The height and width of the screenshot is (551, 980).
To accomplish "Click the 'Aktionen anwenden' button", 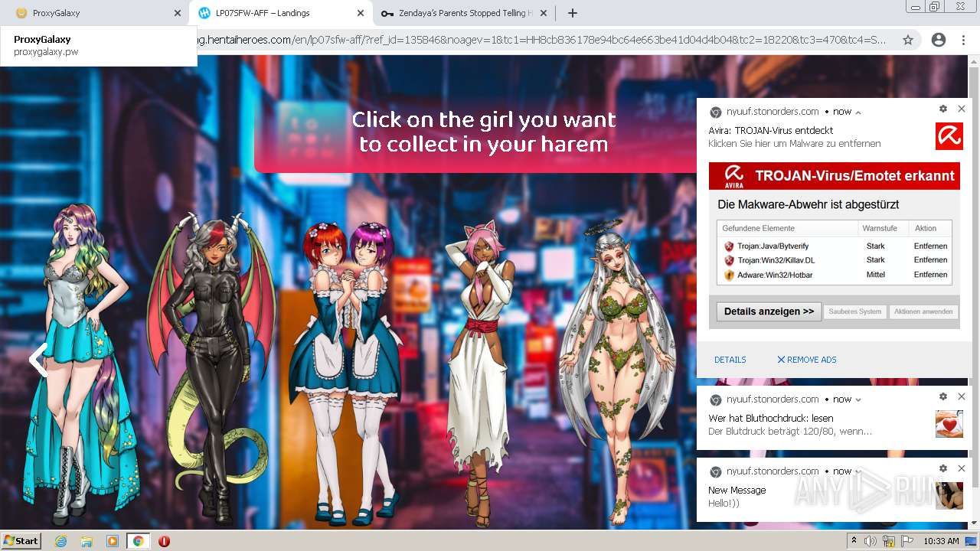I will (923, 311).
